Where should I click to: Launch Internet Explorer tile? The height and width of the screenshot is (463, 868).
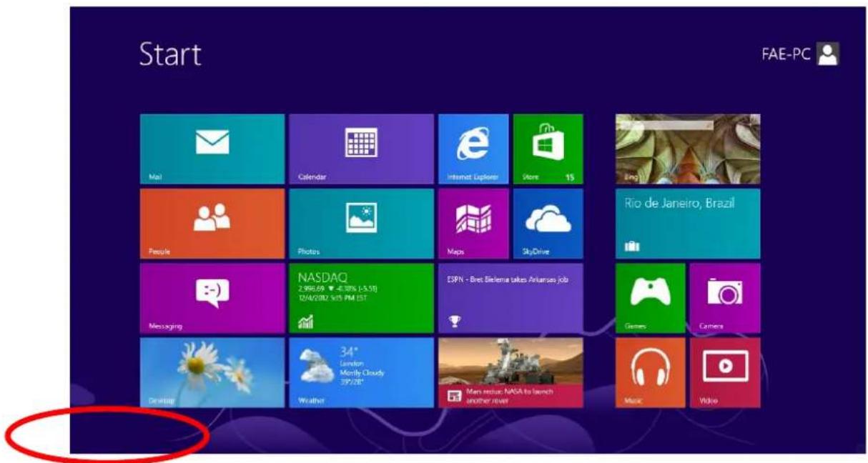click(473, 149)
